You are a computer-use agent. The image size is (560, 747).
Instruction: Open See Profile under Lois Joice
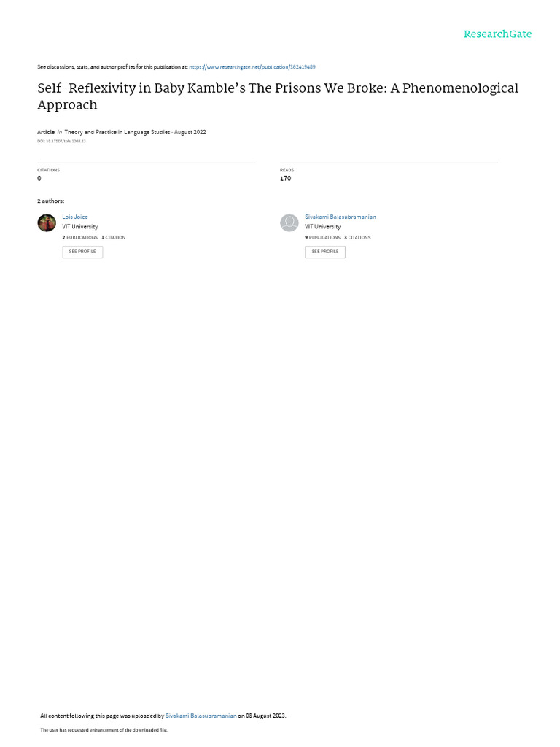[82, 252]
